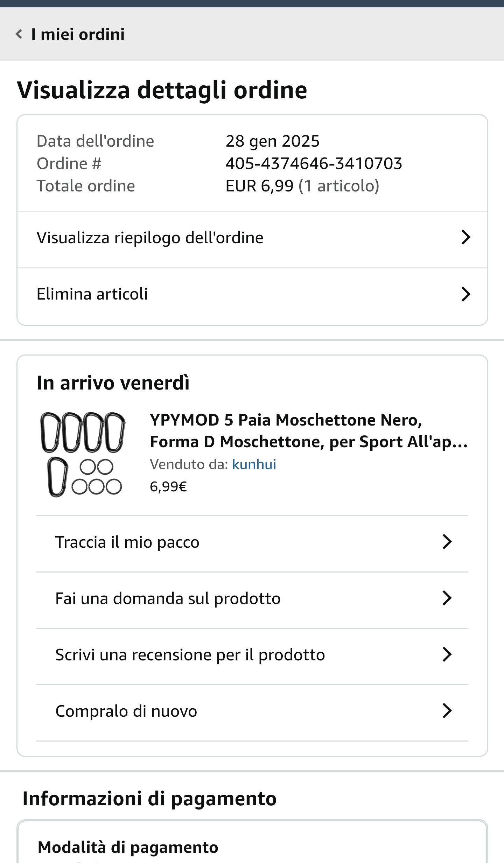
Task: Visit seller kunhui's page
Action: [254, 464]
